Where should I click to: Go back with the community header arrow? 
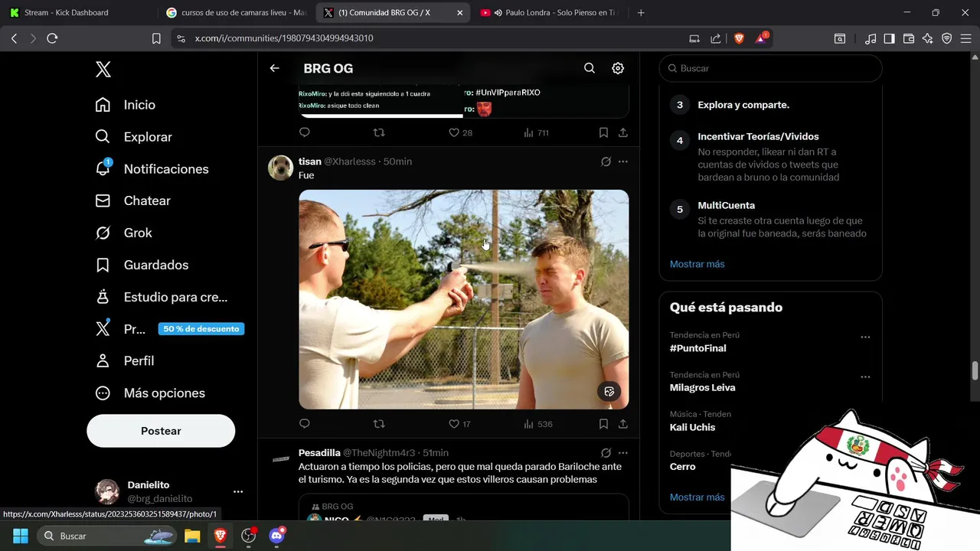click(x=275, y=68)
